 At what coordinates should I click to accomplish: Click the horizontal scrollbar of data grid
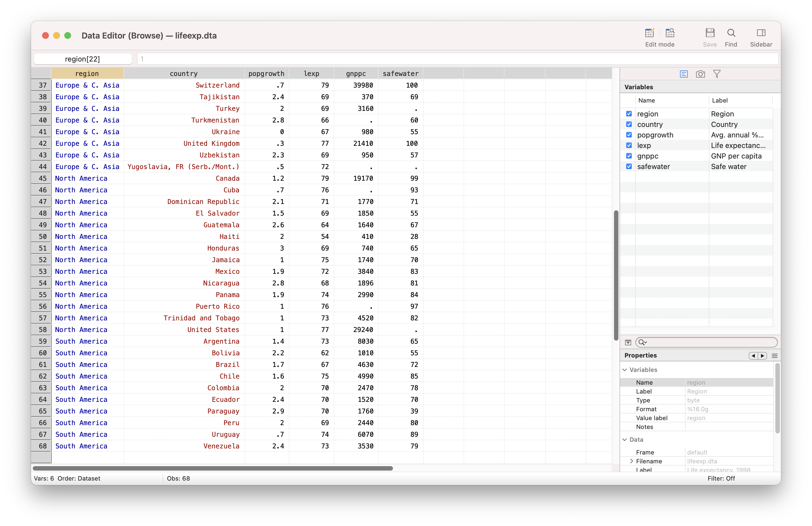[x=212, y=468]
